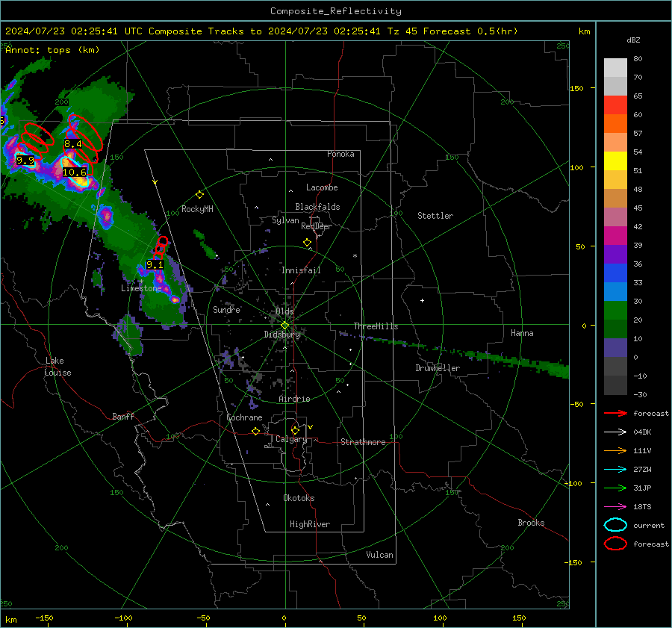Click the Composite_Reflectivity title
The height and width of the screenshot is (628, 672).
tap(336, 11)
